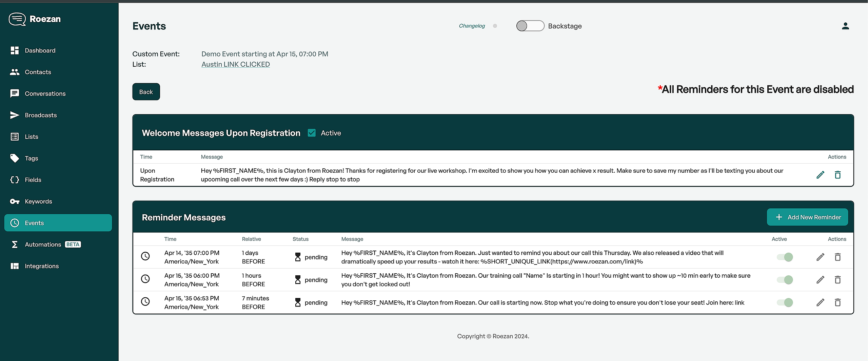The height and width of the screenshot is (361, 868).
Task: Click the 'Our call is starting now' message text
Action: tap(543, 302)
